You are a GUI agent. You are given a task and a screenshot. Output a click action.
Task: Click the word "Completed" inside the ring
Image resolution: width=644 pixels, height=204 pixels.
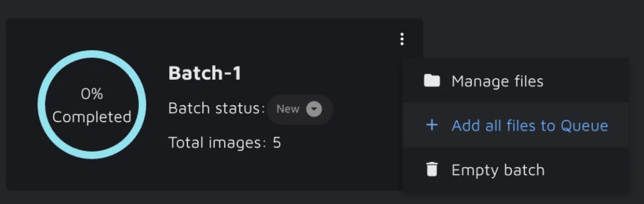pyautogui.click(x=92, y=117)
